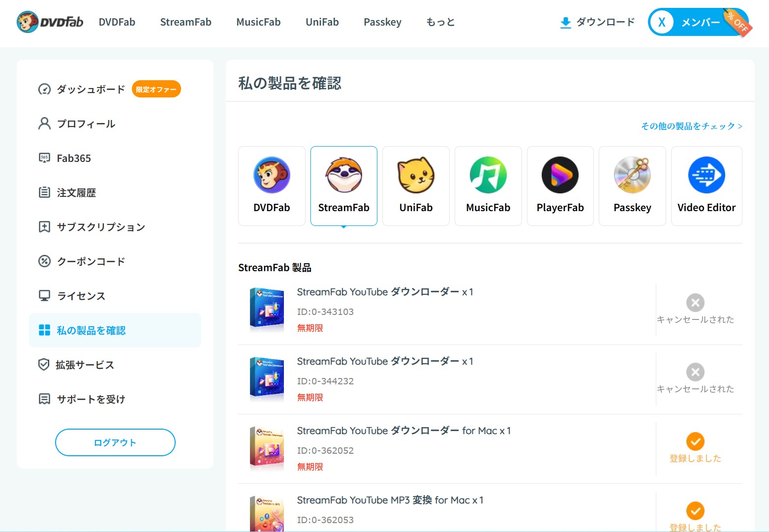Open ライセンス page
The width and height of the screenshot is (769, 532).
(81, 296)
